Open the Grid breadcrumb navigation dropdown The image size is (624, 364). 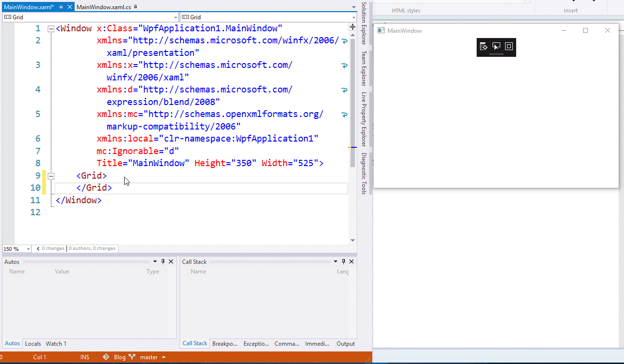[x=175, y=17]
